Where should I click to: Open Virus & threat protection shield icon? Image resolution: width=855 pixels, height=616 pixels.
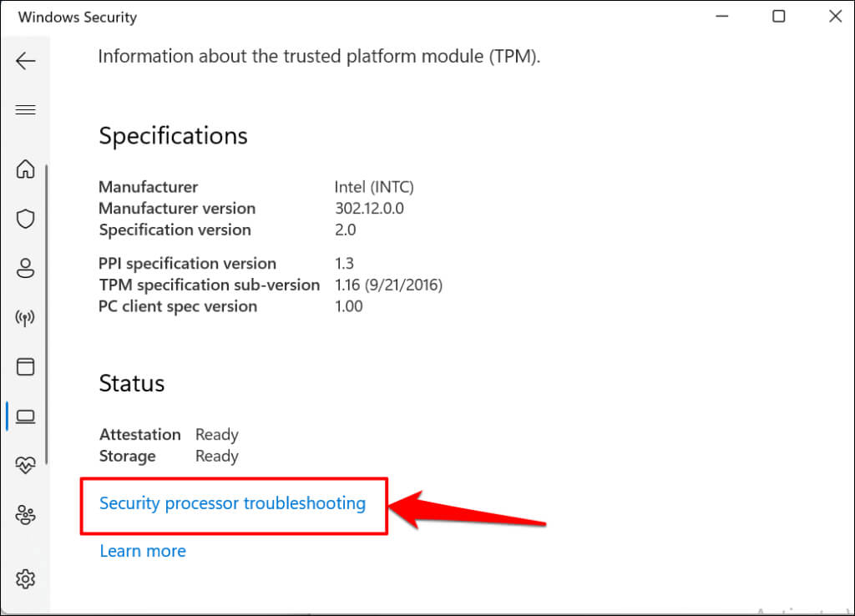26,219
